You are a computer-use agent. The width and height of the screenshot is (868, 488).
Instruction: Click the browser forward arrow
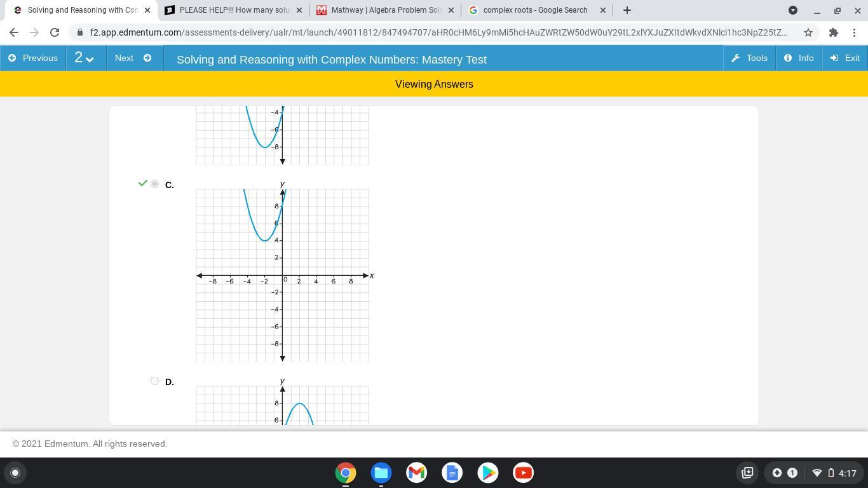[34, 32]
